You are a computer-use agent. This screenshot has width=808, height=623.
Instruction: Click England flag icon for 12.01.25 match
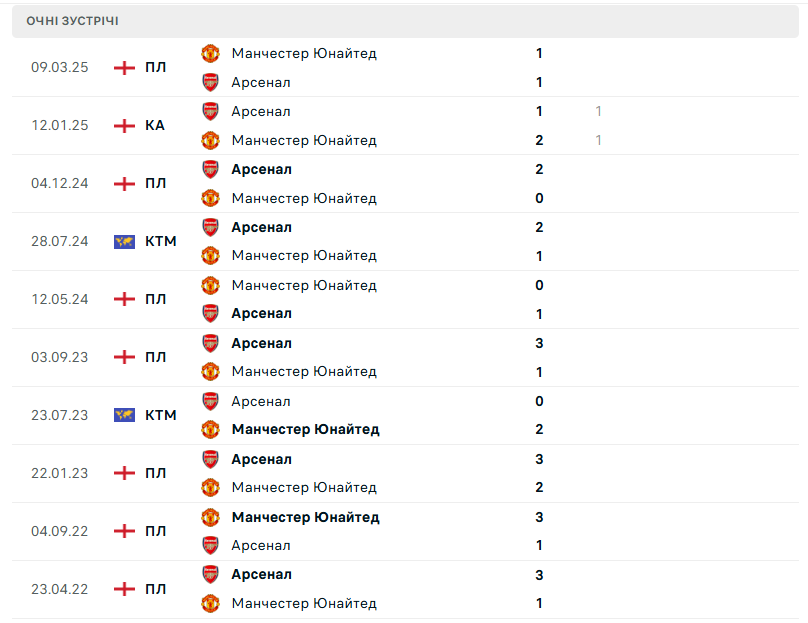pos(124,126)
